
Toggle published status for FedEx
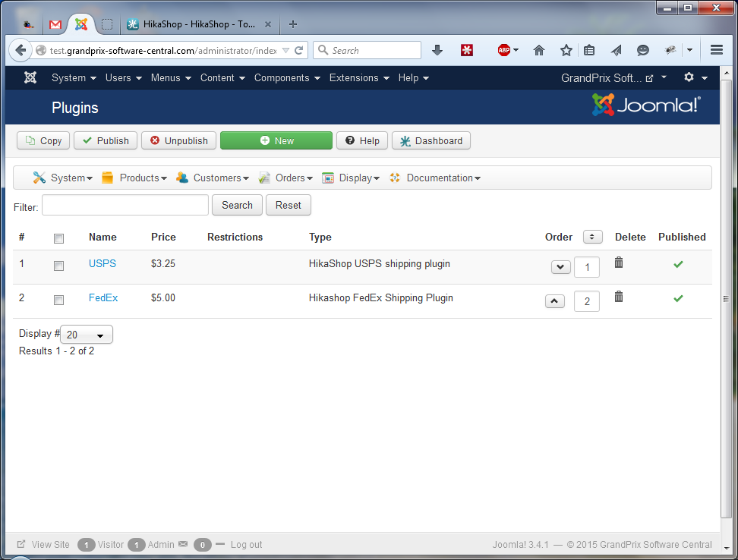(678, 298)
